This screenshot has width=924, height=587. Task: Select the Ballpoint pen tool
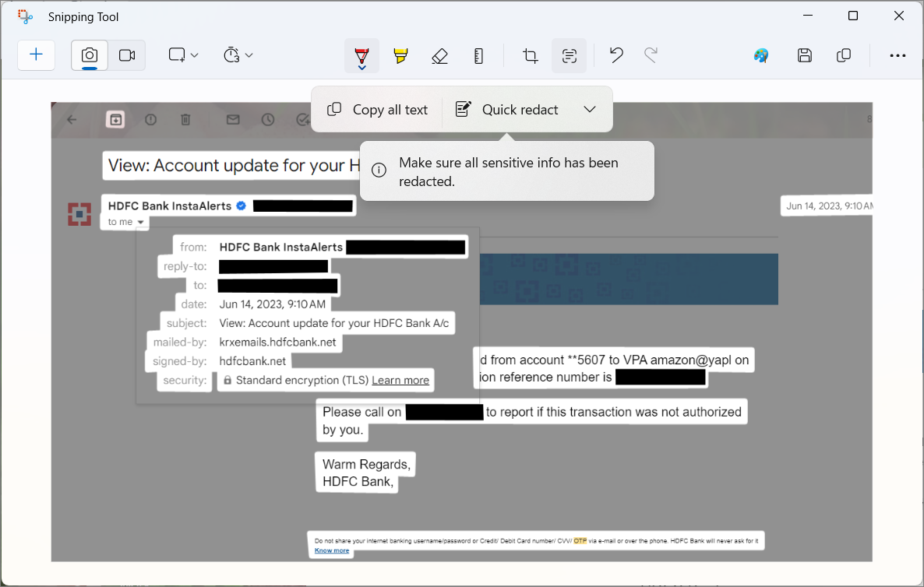coord(361,55)
